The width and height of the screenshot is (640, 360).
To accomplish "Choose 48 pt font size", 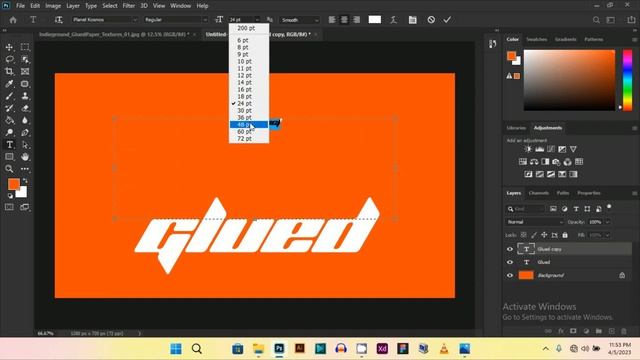I will coord(249,124).
